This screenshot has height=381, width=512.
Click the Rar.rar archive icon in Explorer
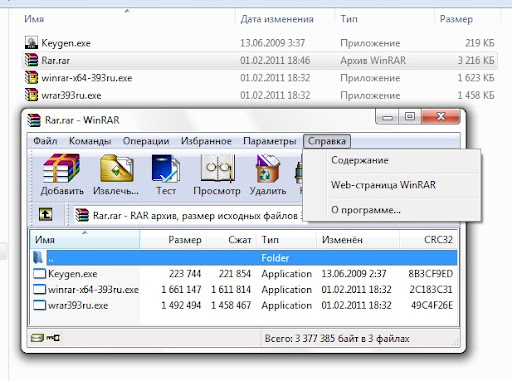[31, 60]
